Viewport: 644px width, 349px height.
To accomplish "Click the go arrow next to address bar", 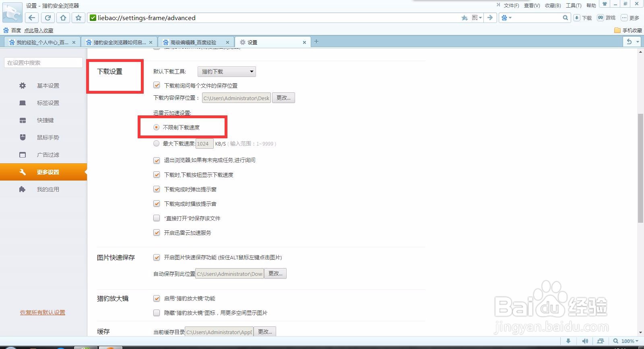I will pyautogui.click(x=490, y=18).
